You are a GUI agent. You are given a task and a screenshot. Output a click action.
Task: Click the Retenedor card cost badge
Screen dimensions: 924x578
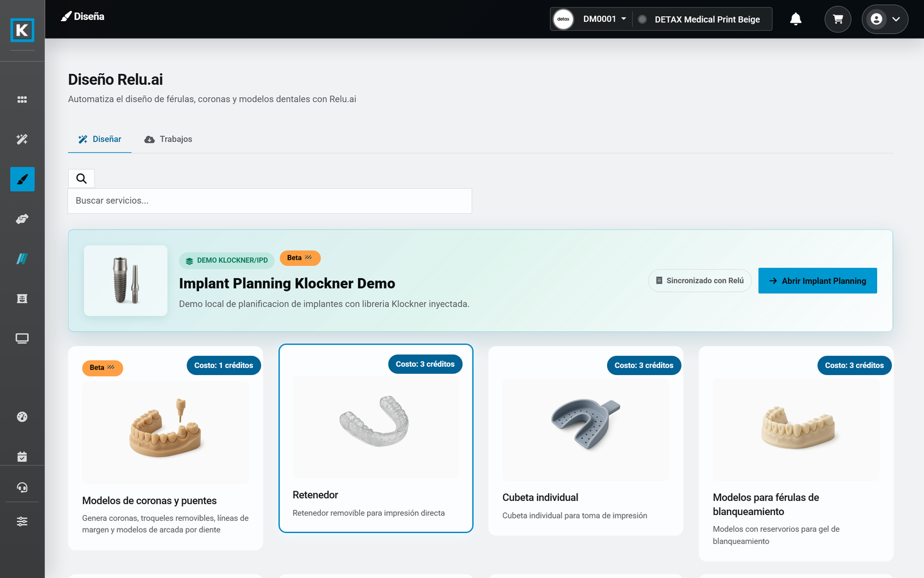(x=425, y=364)
